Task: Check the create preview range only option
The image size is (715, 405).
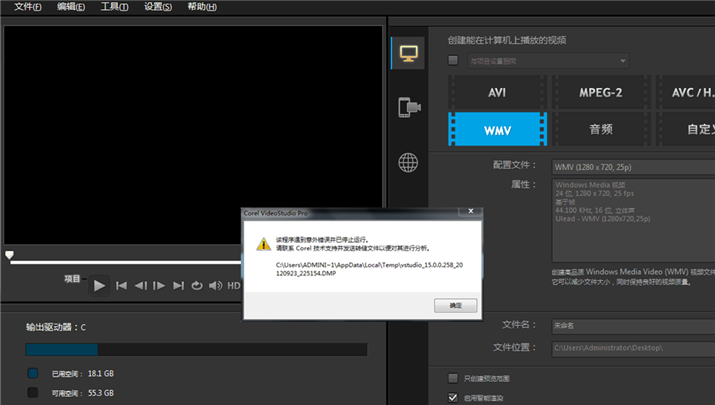Action: pos(453,378)
